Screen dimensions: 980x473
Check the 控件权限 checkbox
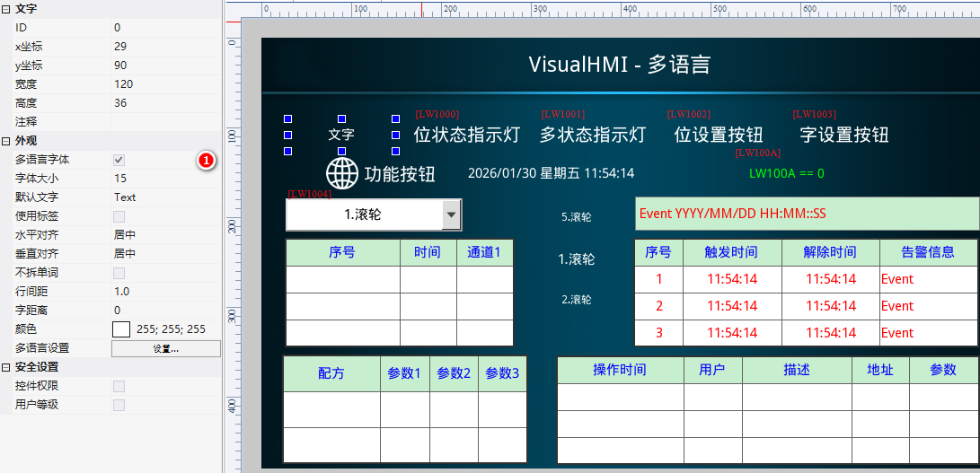tap(119, 386)
